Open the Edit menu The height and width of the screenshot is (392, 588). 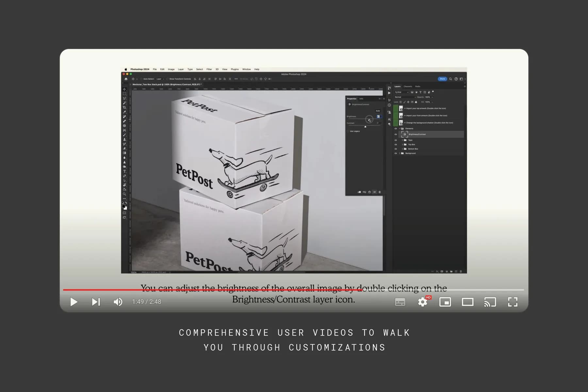click(162, 69)
